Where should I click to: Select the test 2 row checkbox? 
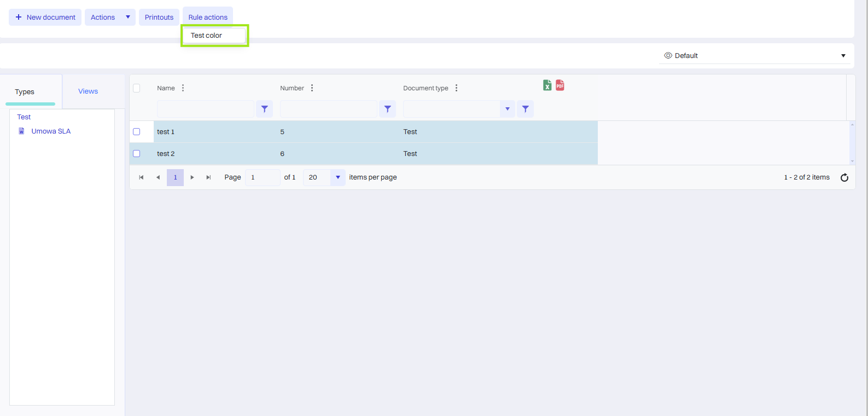click(137, 154)
